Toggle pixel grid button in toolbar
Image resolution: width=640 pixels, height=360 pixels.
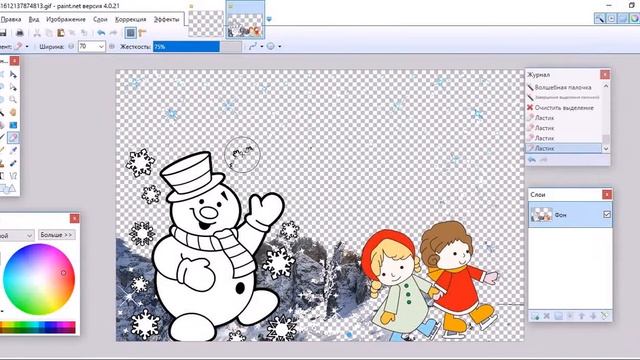coord(131,33)
